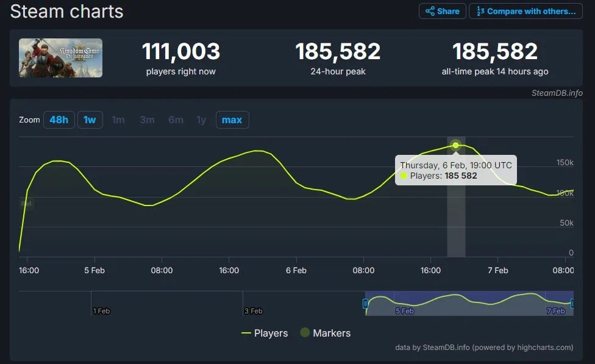Click the 150k y-axis label

[565, 162]
